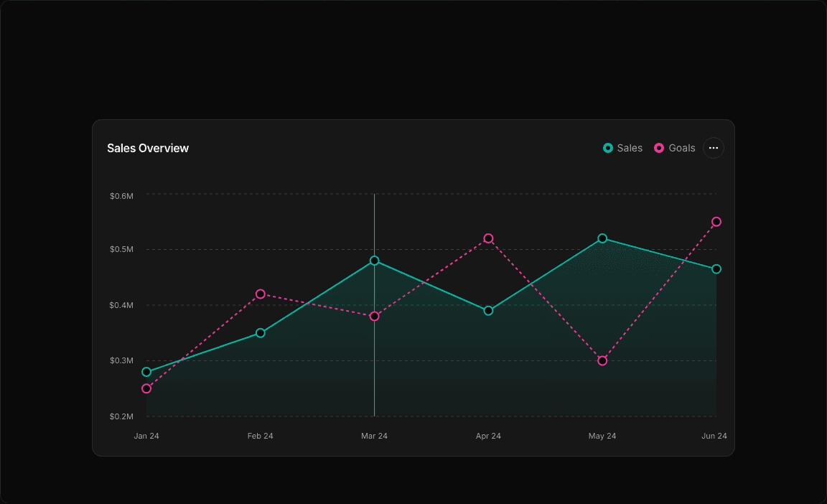Image resolution: width=827 pixels, height=504 pixels.
Task: Click the Sales legend text label
Action: [630, 148]
